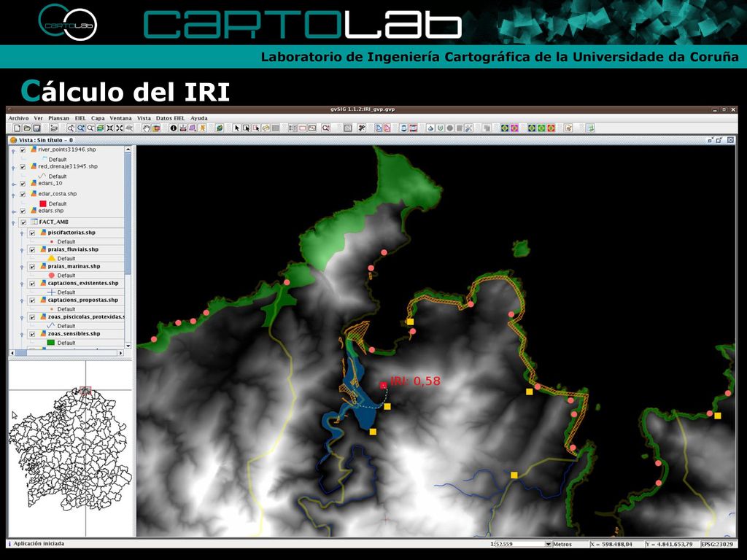Collapse the FACT_AMB group node
The height and width of the screenshot is (560, 747).
(13, 222)
